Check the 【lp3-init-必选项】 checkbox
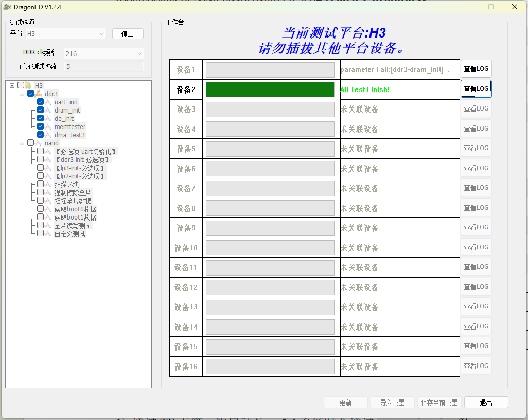 coord(41,168)
